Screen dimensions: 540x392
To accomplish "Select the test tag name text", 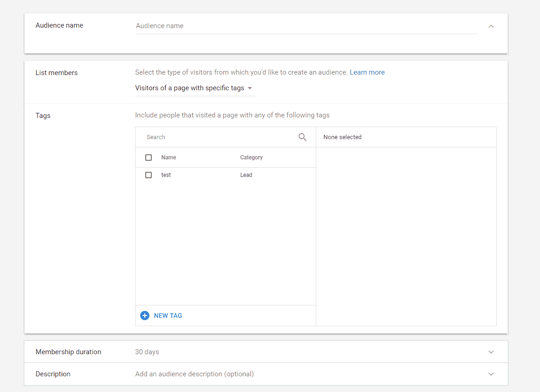I will [166, 175].
